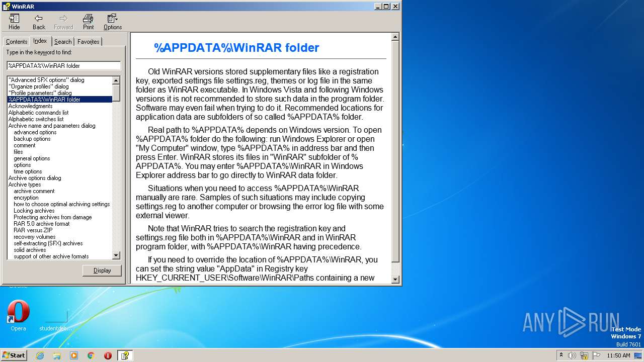
Task: Select comment sub-entry
Action: click(x=25, y=145)
